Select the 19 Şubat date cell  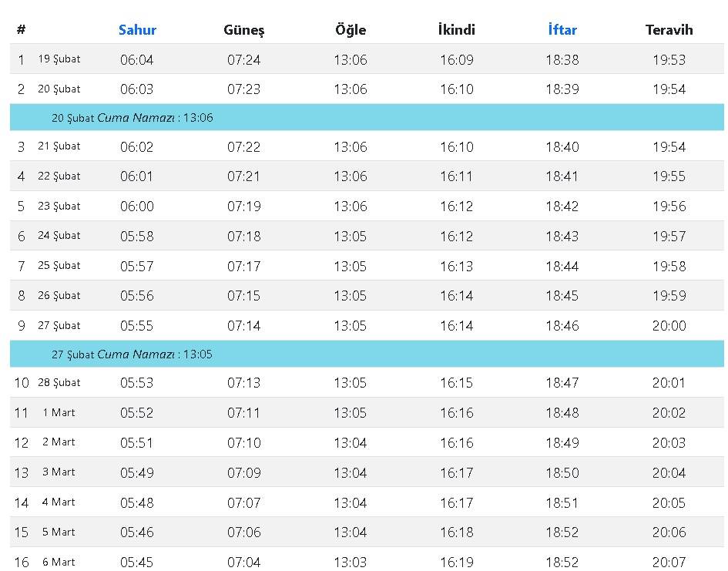click(59, 59)
